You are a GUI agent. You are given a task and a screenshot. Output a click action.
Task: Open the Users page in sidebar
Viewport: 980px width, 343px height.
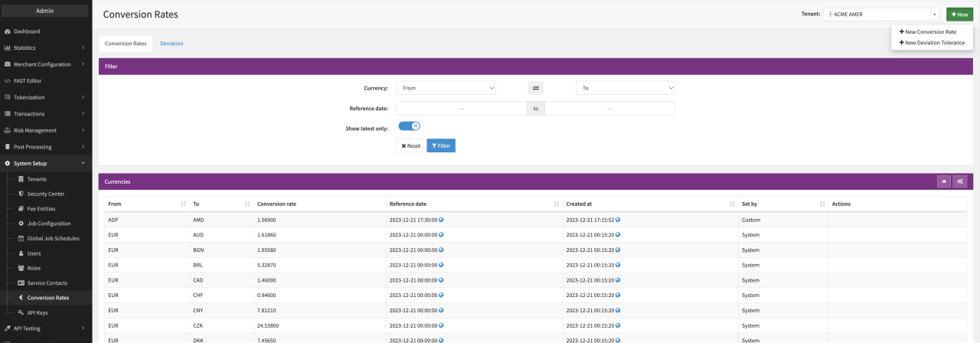click(x=34, y=253)
